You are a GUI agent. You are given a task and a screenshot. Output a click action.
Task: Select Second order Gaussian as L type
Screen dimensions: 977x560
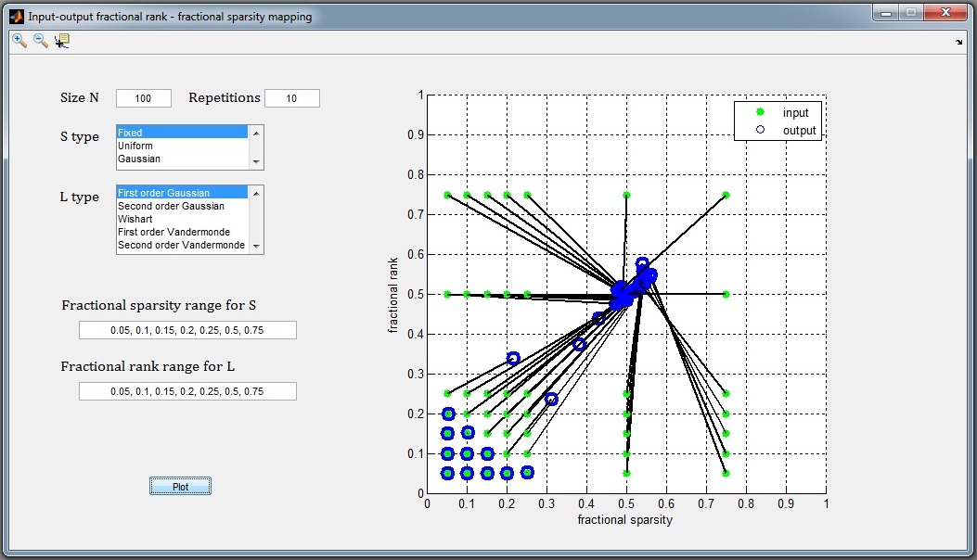(x=171, y=206)
